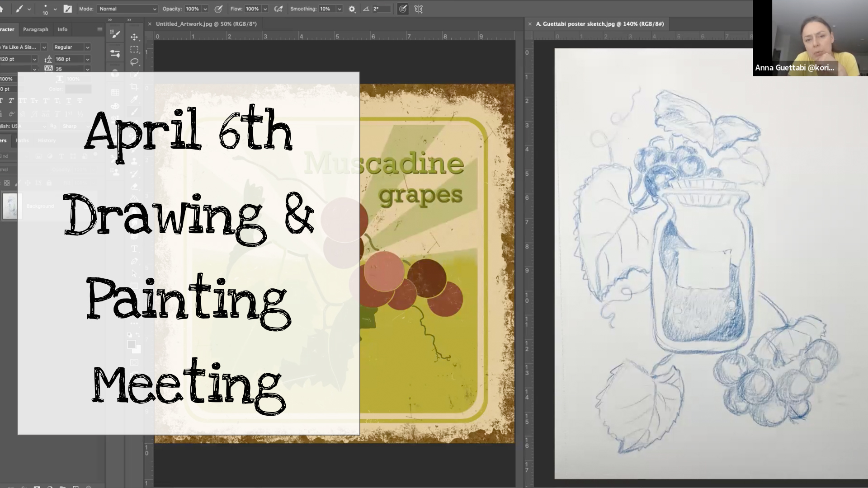Image resolution: width=868 pixels, height=488 pixels.
Task: Close the Untitled_Artwork.jpg document tab
Action: pyautogui.click(x=150, y=24)
